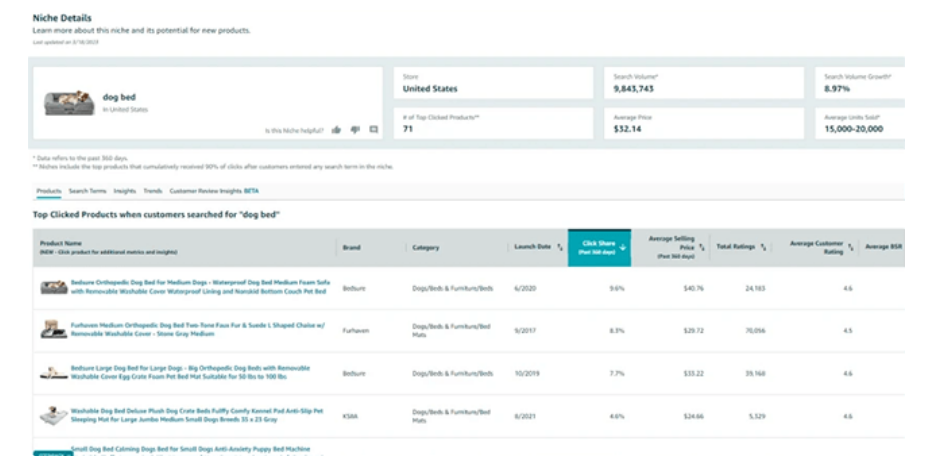Sort by Total Ratings arrows icon
This screenshot has height=475, width=948.
pyautogui.click(x=764, y=247)
